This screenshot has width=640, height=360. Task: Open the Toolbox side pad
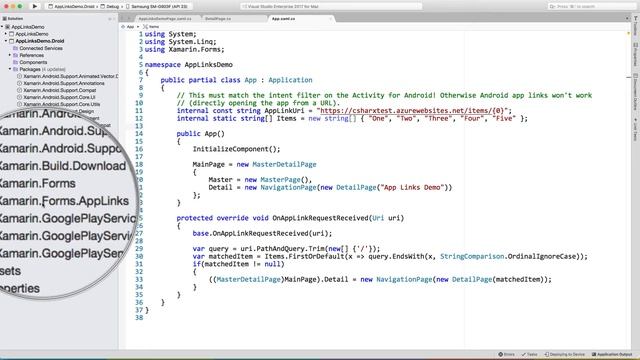[x=636, y=26]
